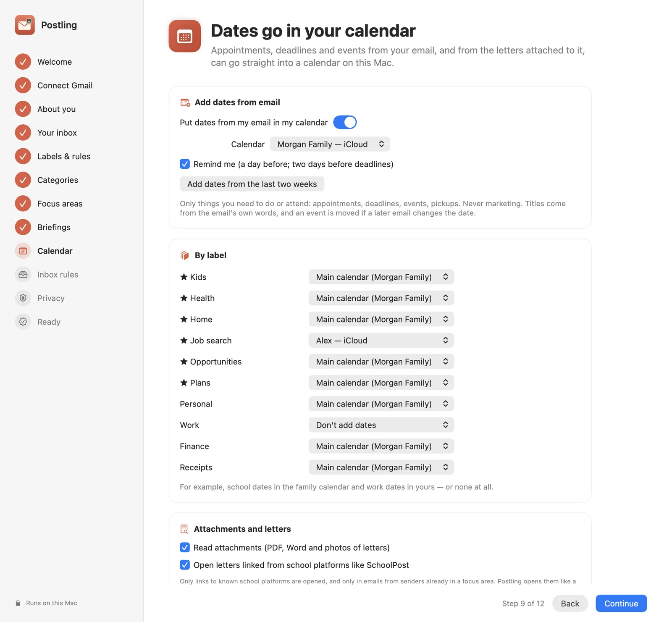
Task: Click the Calendar step icon in sidebar
Action: [23, 251]
